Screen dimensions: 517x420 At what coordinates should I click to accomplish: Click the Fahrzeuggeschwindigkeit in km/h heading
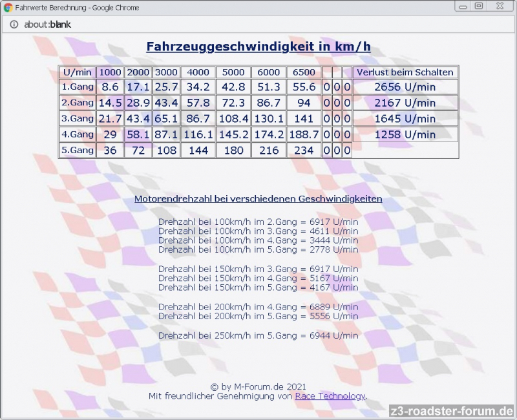(x=258, y=47)
